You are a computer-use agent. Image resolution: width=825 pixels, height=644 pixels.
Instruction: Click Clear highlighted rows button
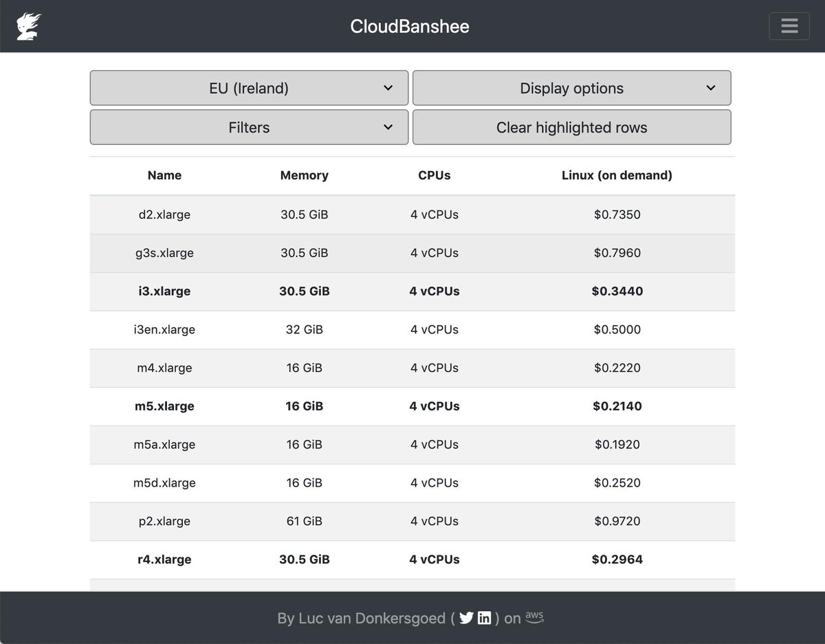click(571, 127)
